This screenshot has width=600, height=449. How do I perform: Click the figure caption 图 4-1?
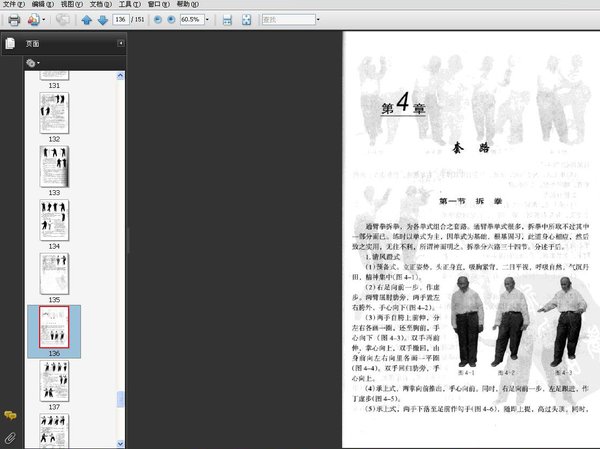click(466, 372)
